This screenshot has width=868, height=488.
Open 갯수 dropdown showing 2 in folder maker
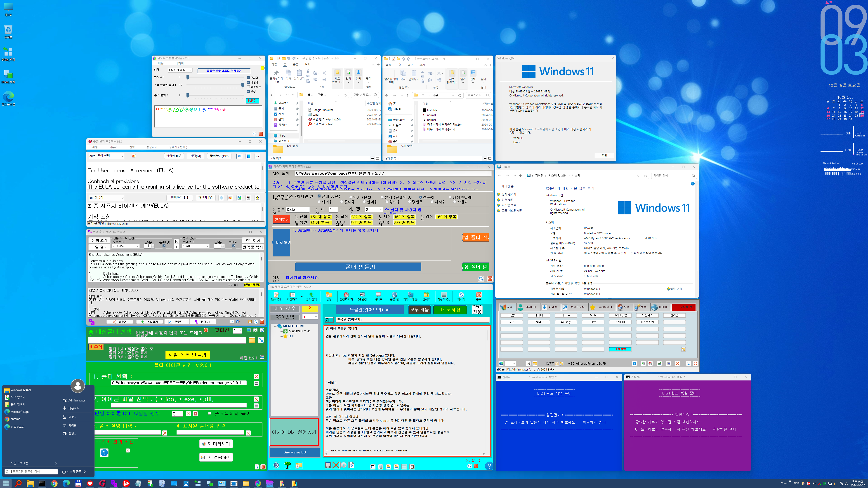coord(374,209)
